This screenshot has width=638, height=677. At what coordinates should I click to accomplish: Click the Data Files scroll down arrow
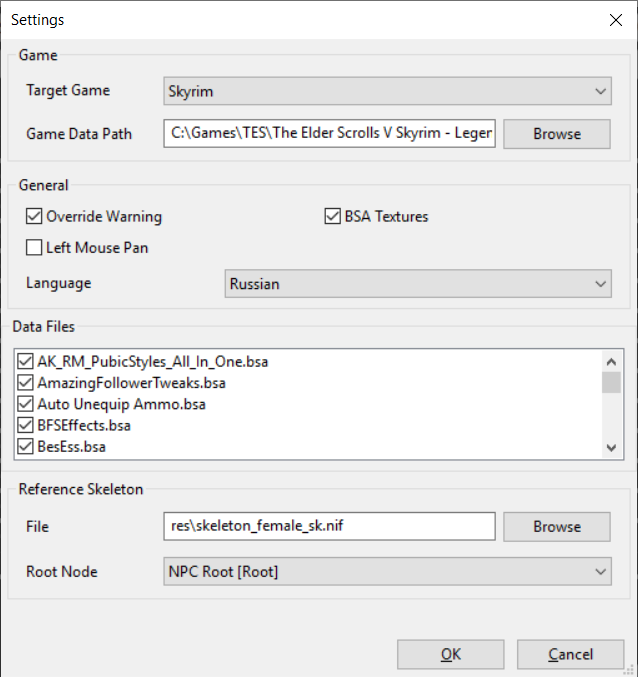(x=611, y=448)
